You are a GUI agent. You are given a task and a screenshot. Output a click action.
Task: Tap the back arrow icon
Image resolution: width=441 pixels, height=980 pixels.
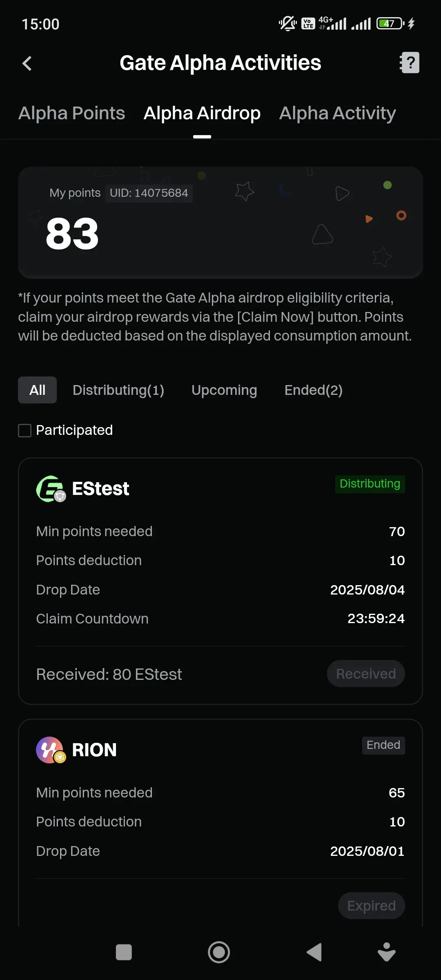pyautogui.click(x=27, y=63)
